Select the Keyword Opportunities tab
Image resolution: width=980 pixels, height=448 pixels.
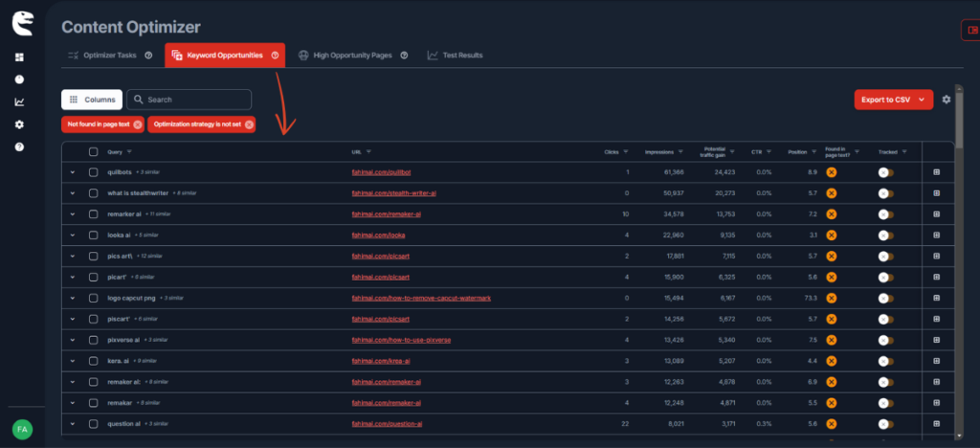coord(225,55)
